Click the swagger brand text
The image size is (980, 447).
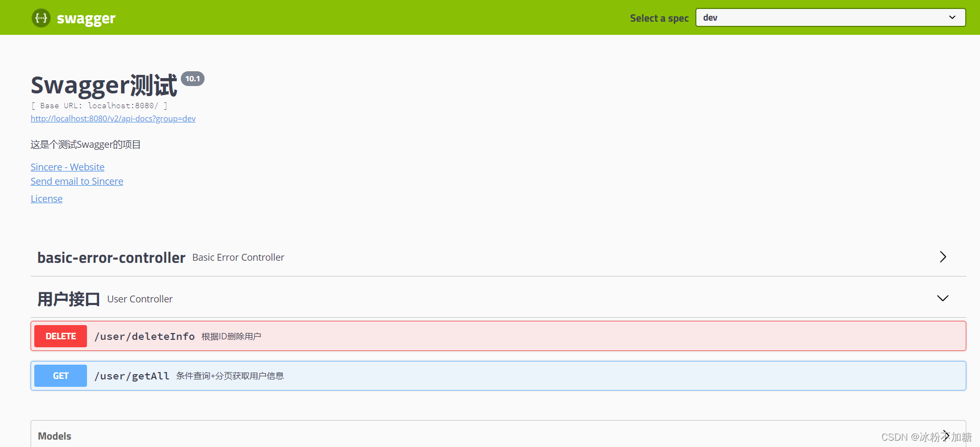[86, 19]
